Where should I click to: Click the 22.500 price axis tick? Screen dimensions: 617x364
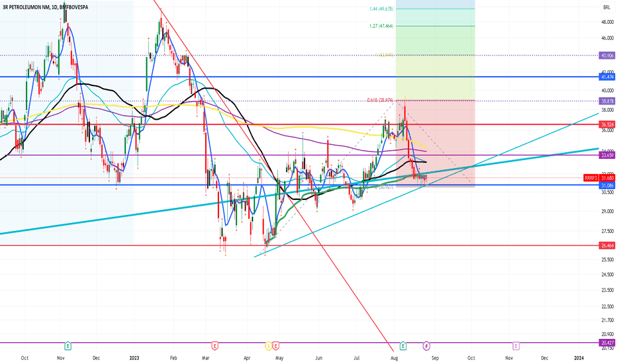tap(607, 306)
